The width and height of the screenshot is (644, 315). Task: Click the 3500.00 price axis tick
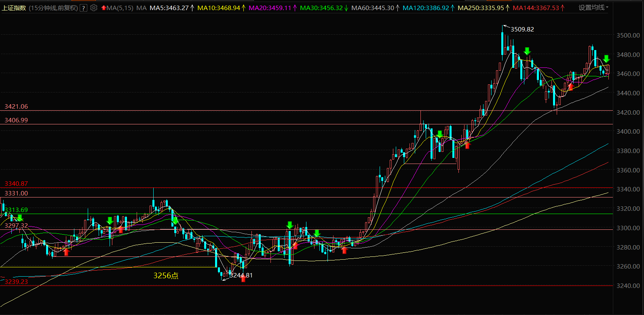tap(628, 36)
